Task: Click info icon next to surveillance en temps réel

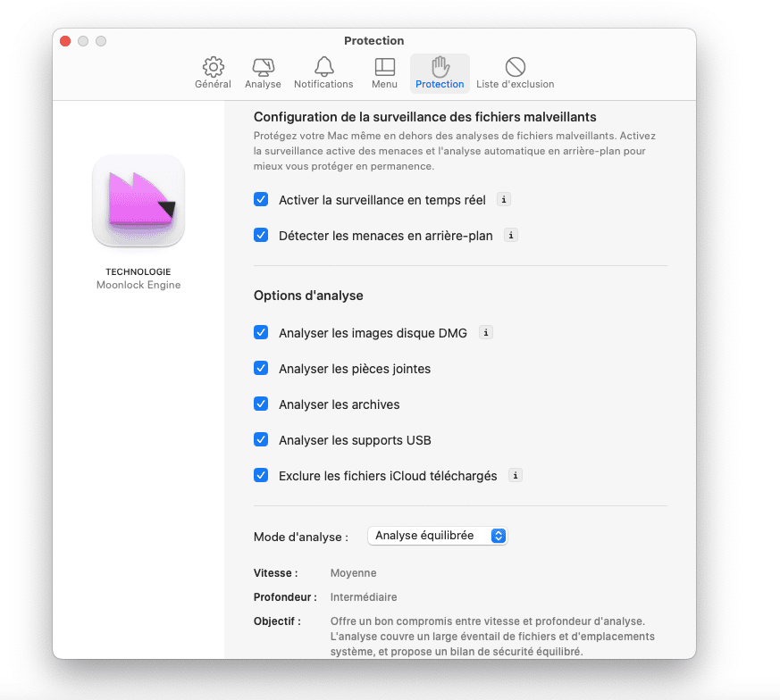Action: (x=504, y=199)
